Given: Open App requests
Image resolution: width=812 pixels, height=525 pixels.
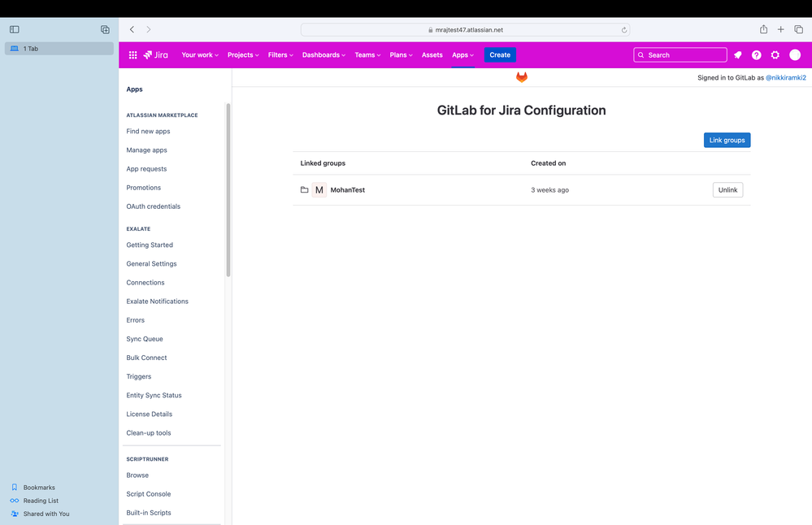Looking at the screenshot, I should coord(146,169).
